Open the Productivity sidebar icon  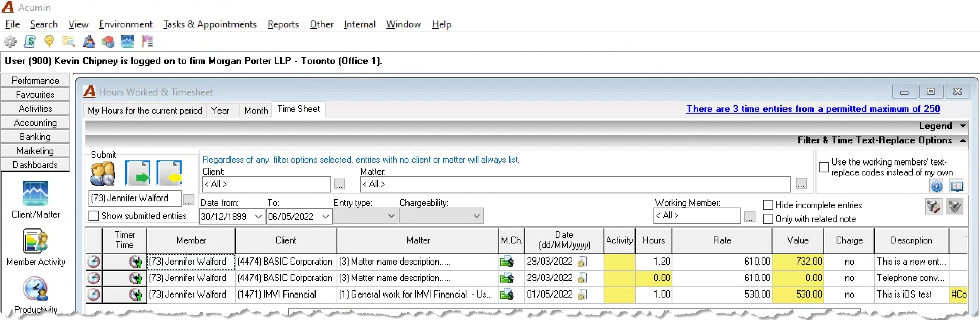[x=35, y=289]
